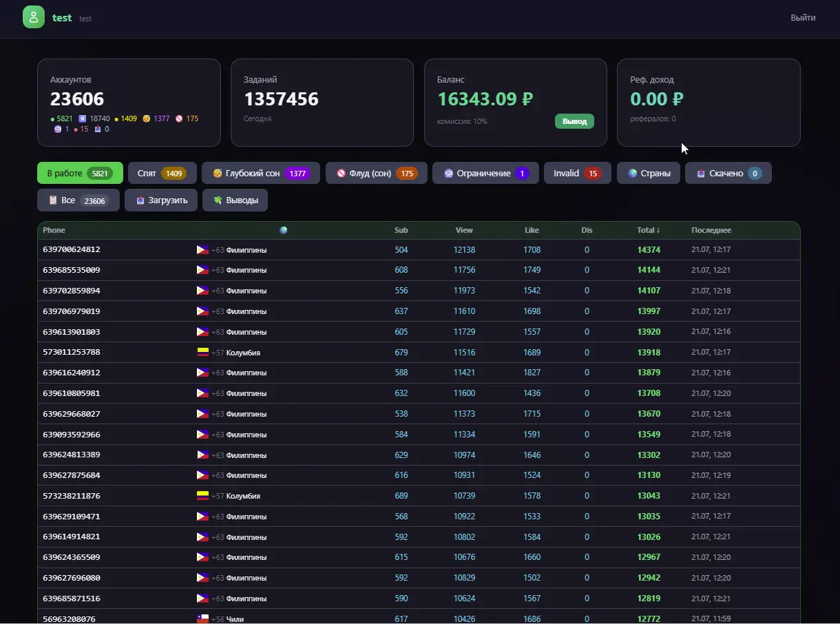This screenshot has width=840, height=624.
Task: Click the green user avatar icon
Action: 34,17
